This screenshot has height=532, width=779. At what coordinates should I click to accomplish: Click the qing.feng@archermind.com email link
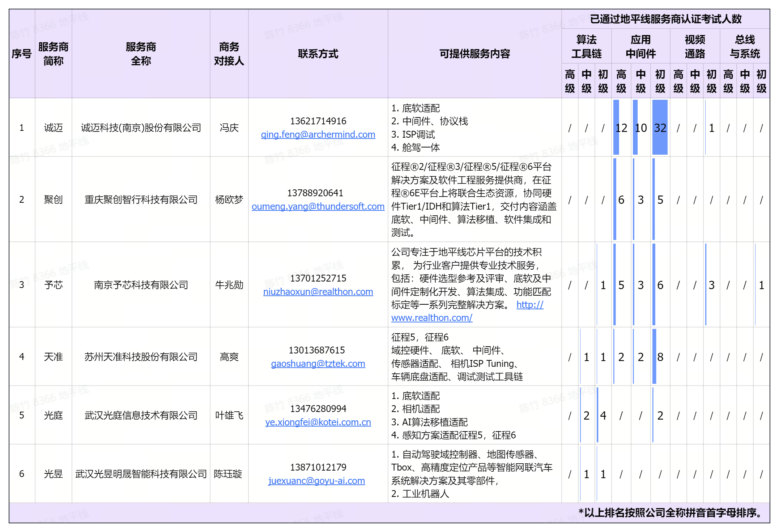tap(318, 134)
